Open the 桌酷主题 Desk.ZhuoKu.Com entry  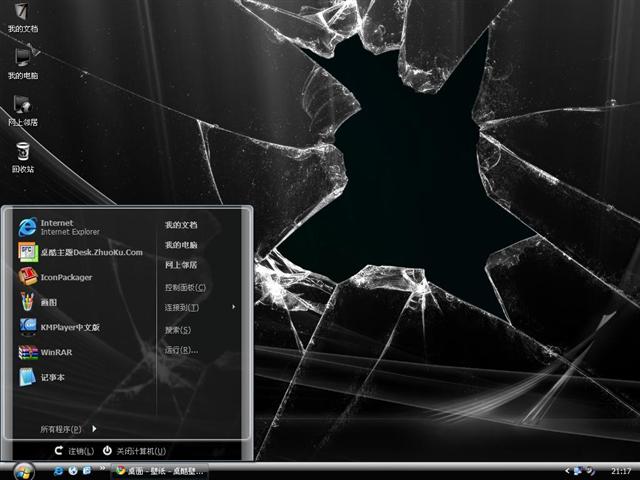(81, 252)
